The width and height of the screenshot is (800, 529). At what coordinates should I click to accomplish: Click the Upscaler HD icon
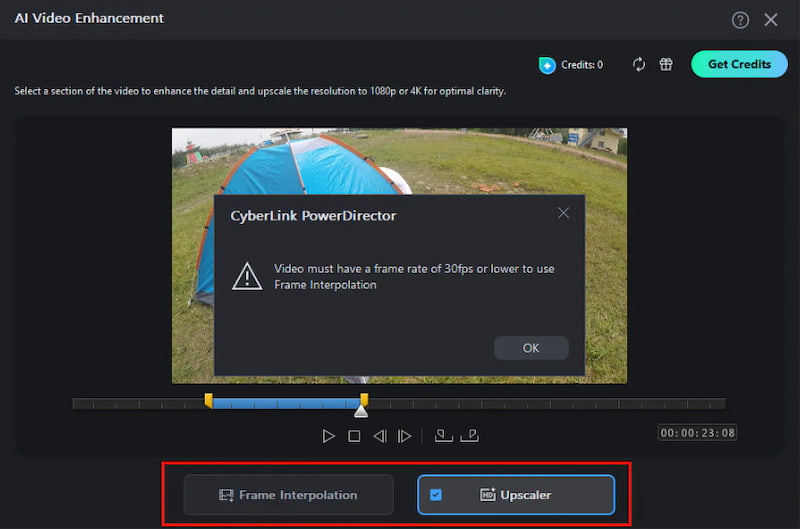point(488,494)
